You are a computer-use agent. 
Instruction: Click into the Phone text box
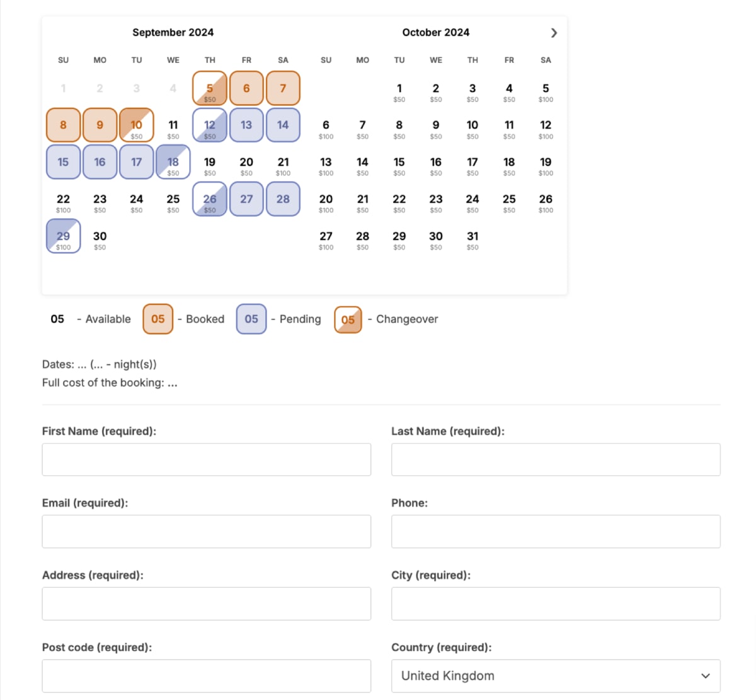(556, 531)
